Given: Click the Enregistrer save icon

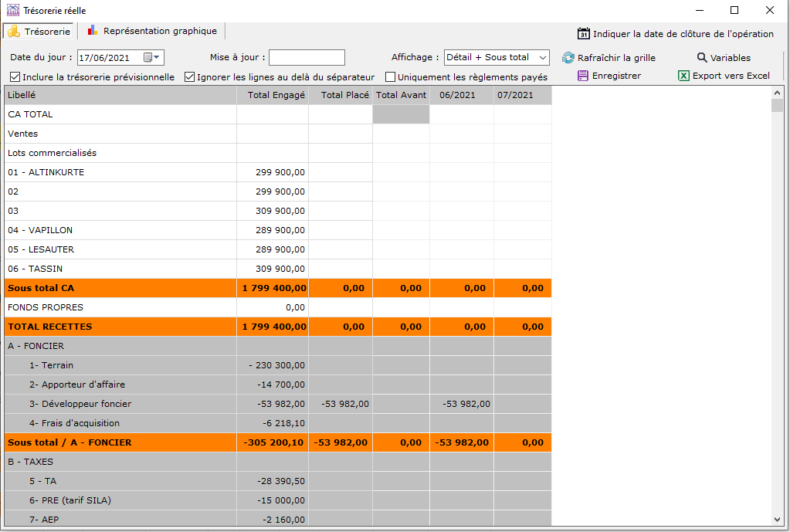Looking at the screenshot, I should (x=583, y=76).
